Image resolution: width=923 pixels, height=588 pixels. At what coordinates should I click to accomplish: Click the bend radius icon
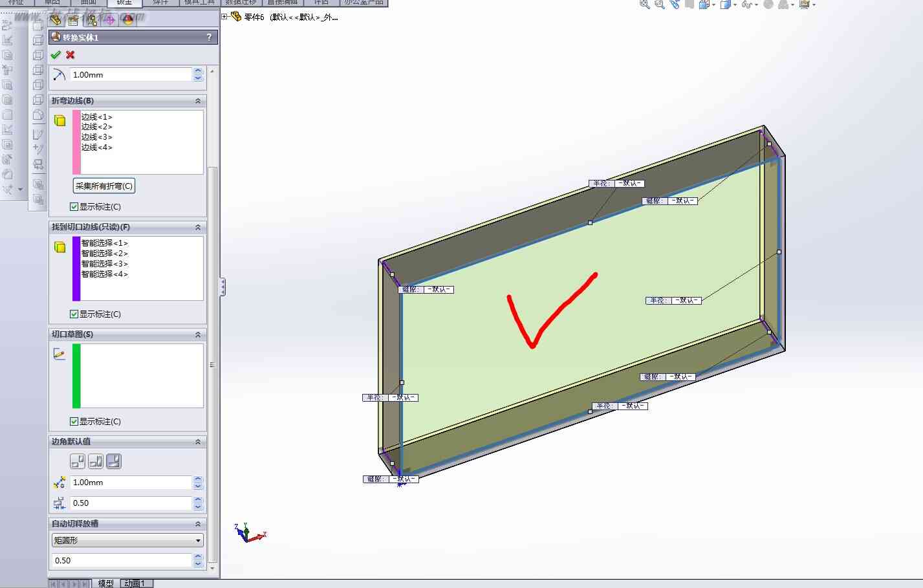(x=60, y=75)
